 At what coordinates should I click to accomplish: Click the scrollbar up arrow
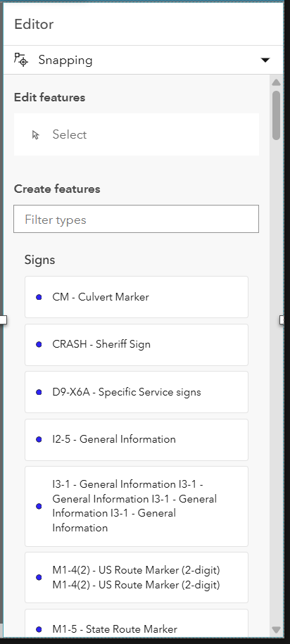point(276,82)
